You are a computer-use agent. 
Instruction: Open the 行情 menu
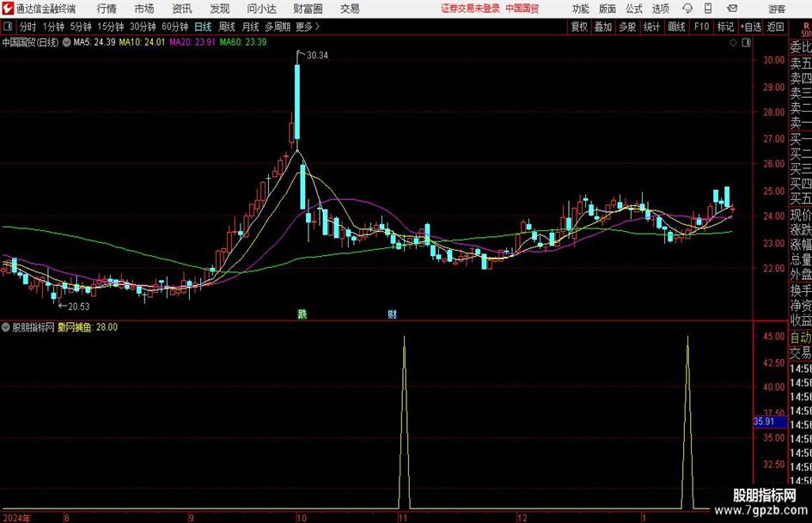(x=107, y=9)
